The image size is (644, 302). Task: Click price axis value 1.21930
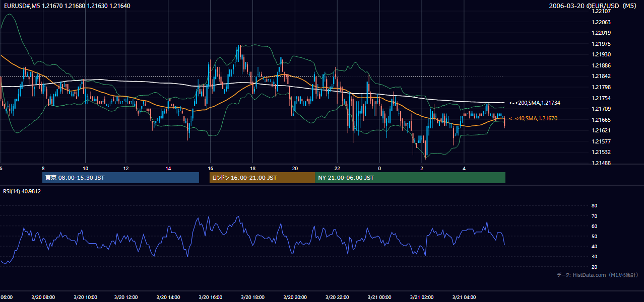(600, 54)
